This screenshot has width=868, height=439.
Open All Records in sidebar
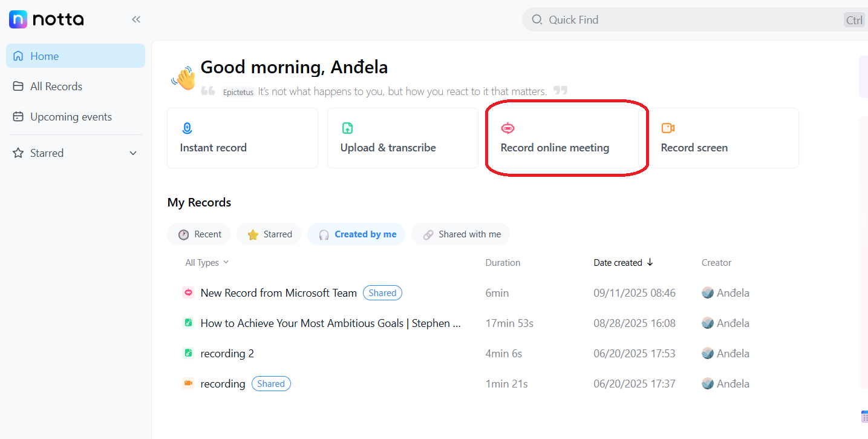pos(56,87)
